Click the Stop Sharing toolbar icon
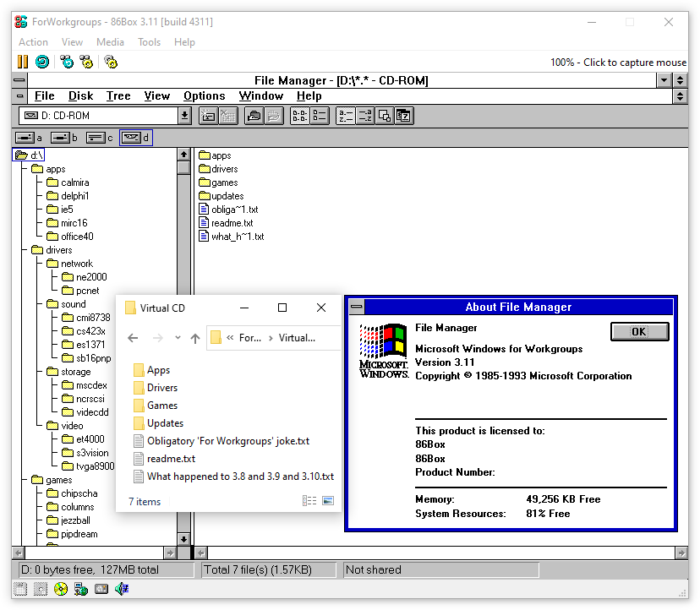700x610 pixels. (274, 116)
